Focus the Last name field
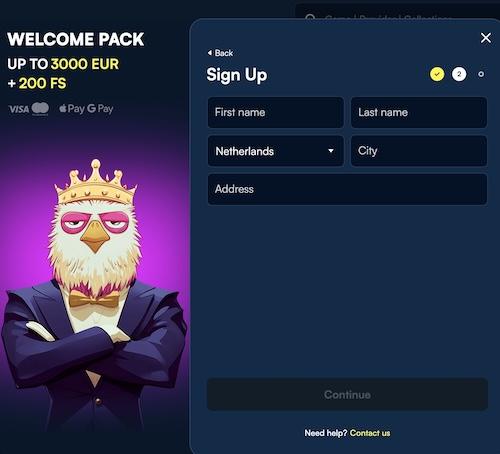Image resolution: width=500 pixels, height=454 pixels. coord(419,112)
